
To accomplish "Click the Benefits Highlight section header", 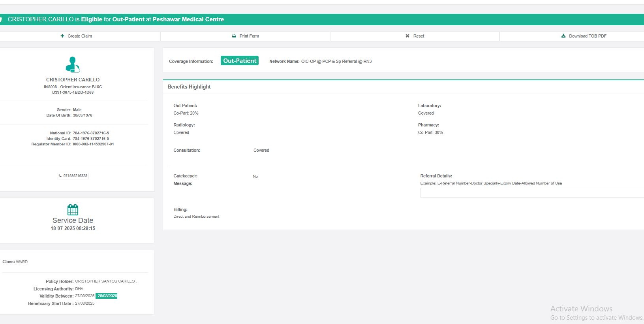I will coord(189,87).
